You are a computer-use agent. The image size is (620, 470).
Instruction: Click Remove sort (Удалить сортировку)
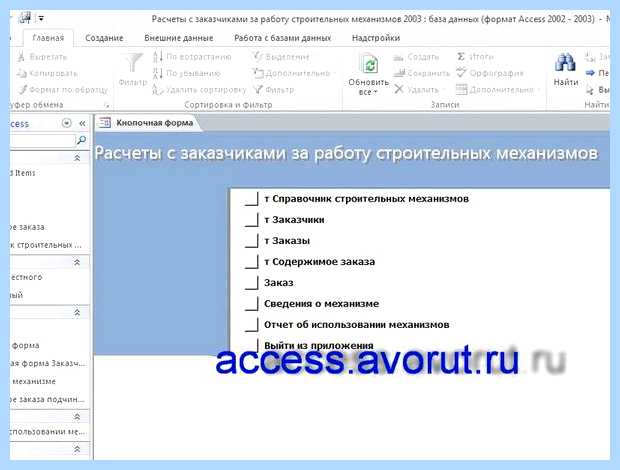pos(199,90)
